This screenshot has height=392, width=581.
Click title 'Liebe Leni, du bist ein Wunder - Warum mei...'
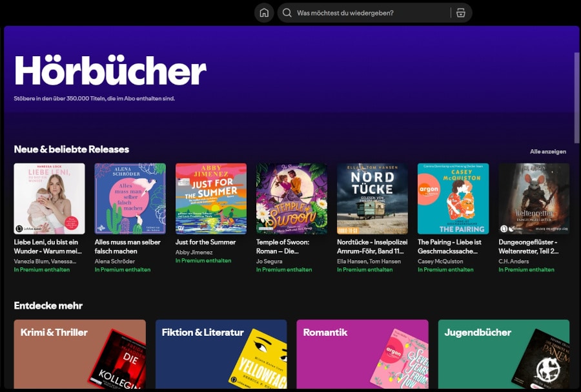(48, 247)
